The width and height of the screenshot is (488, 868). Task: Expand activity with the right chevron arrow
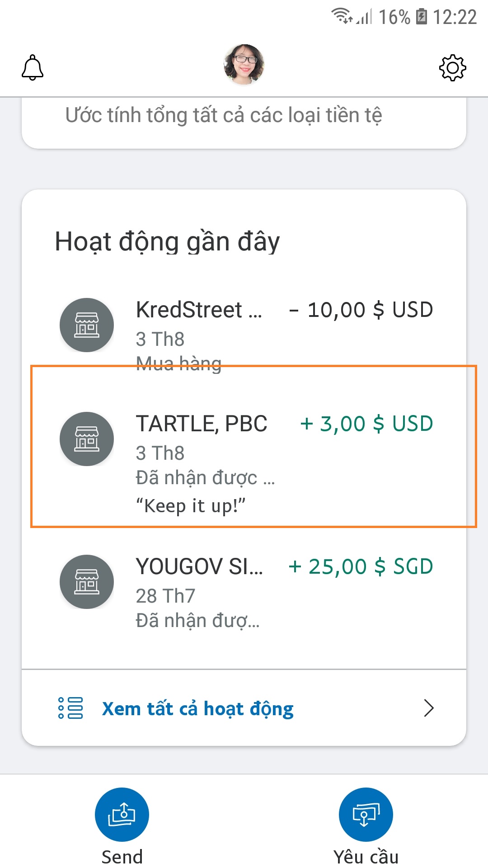click(x=428, y=708)
